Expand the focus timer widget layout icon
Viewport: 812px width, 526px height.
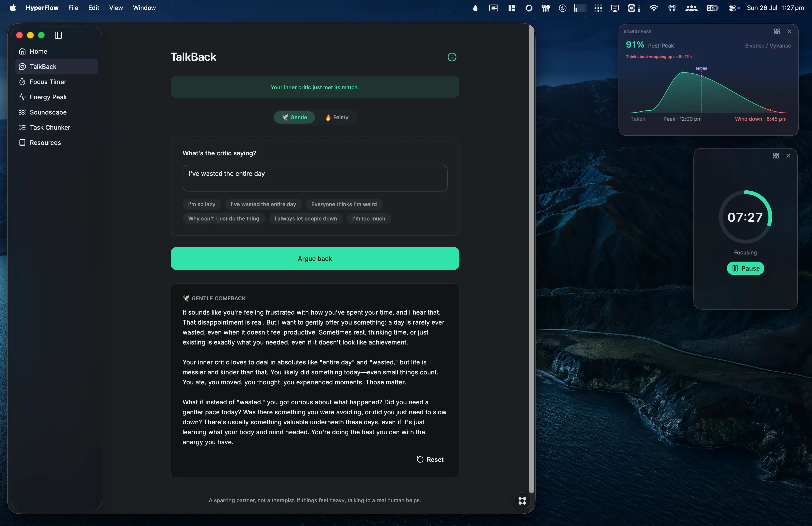point(776,156)
